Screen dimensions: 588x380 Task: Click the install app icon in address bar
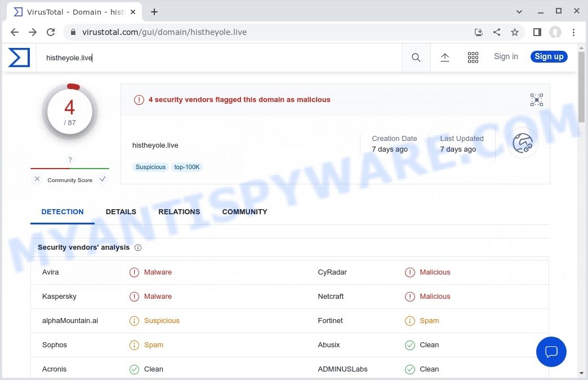coord(479,32)
